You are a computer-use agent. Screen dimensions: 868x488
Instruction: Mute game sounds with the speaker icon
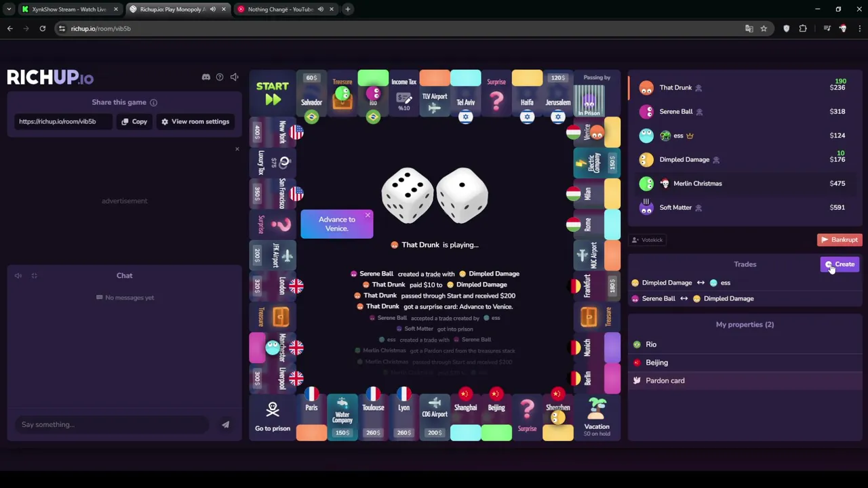[234, 77]
